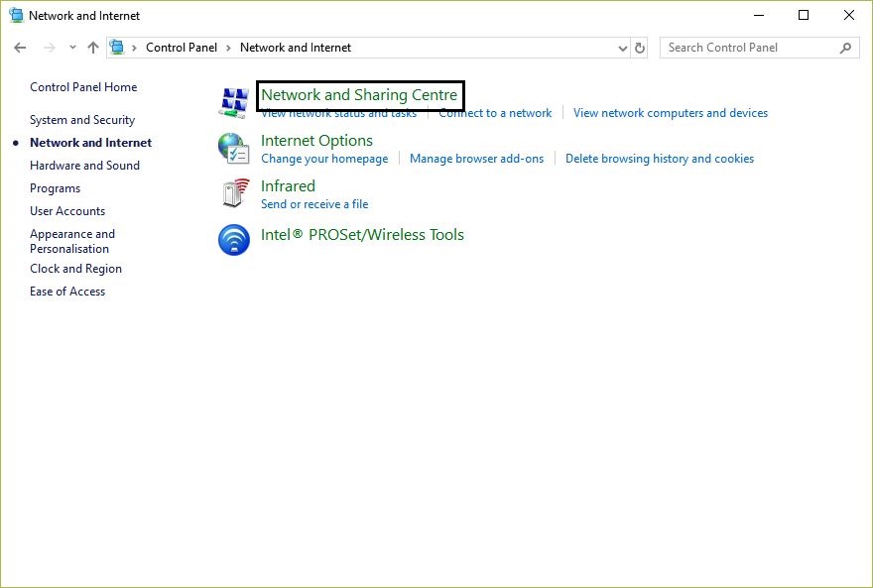Viewport: 873px width, 588px height.
Task: Expand the Control Panel breadcrumb chevron
Action: pyautogui.click(x=226, y=47)
